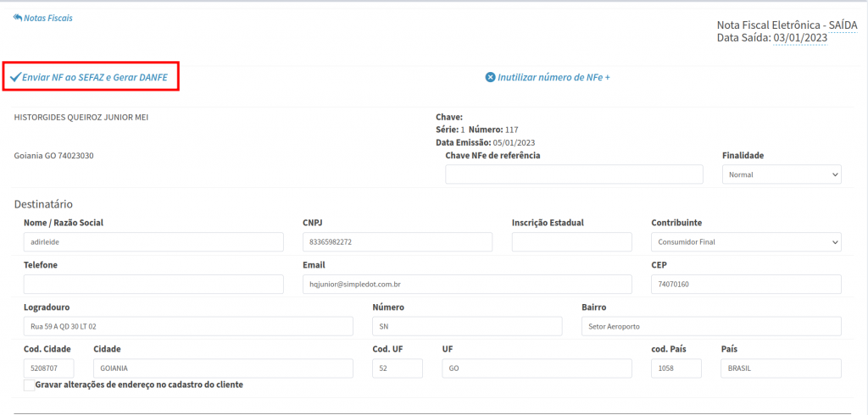Click the Data Saída date 03/01/2023
Screen dimensions: 868x415
[x=799, y=38]
